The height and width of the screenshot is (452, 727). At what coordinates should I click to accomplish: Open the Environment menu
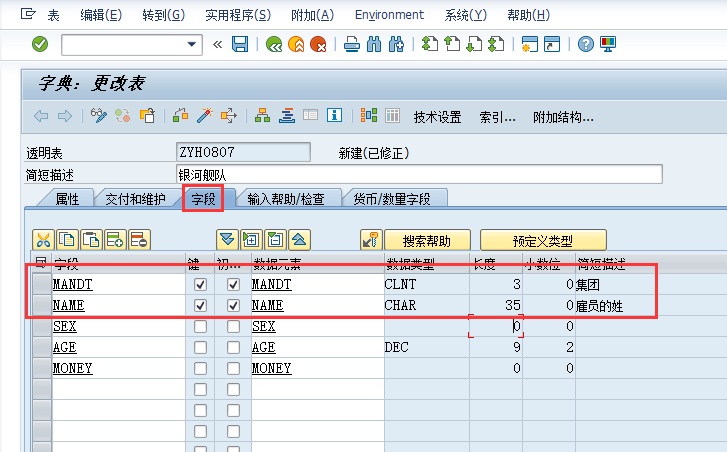(x=389, y=15)
